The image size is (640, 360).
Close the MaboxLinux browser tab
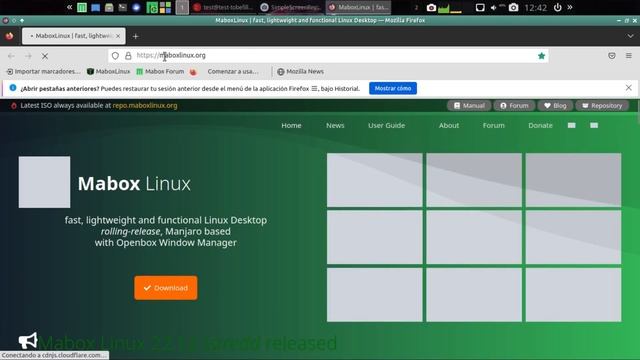pyautogui.click(x=118, y=36)
